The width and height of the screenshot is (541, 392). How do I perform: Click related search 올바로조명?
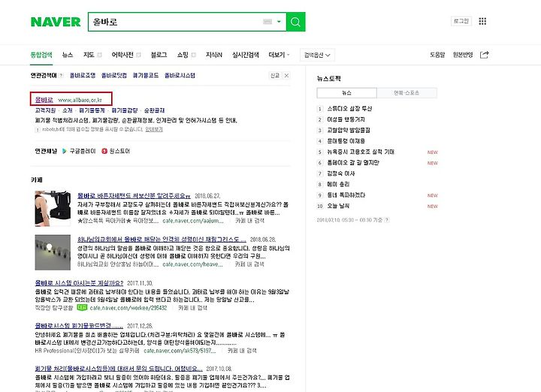[x=83, y=76]
